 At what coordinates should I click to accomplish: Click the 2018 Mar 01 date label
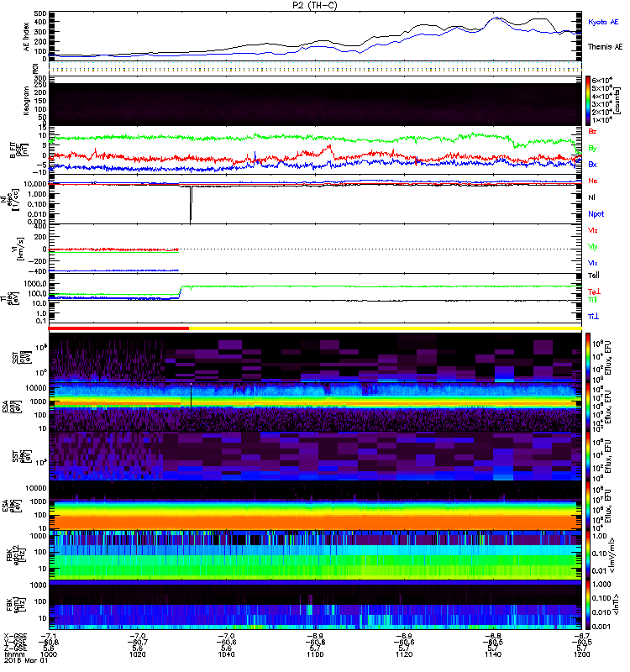(x=26, y=660)
